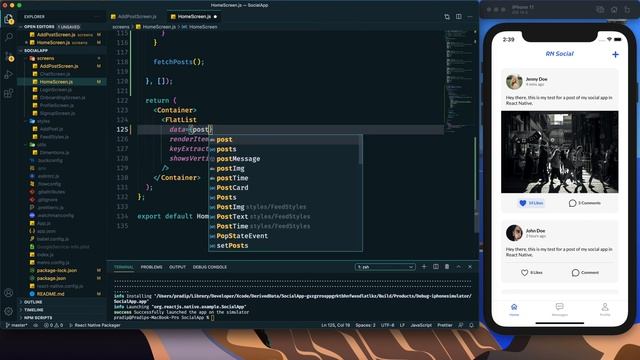Screen dimensions: 640x360
Task: Choose 'posts' from the autocomplete list
Action: coord(284,149)
